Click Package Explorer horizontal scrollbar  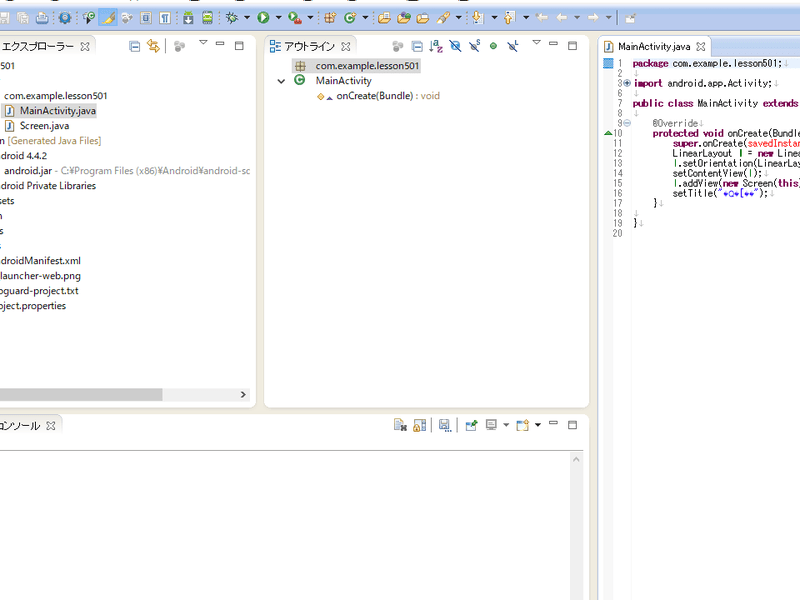pos(80,395)
